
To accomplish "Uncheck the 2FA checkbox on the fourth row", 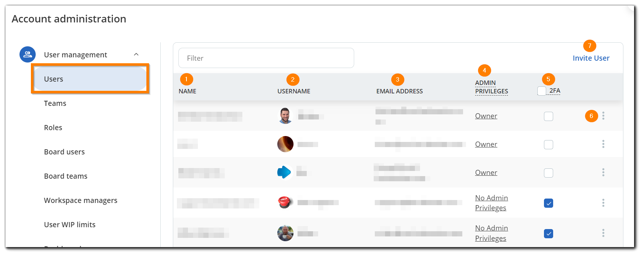I will click(x=548, y=203).
